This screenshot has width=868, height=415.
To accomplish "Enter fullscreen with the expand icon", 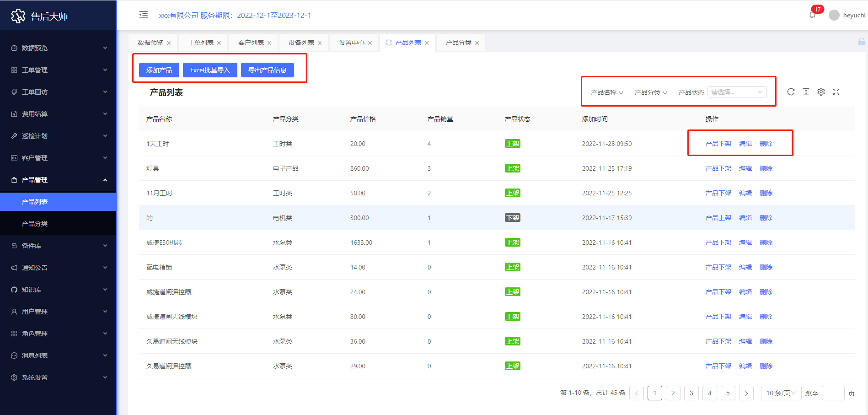I will point(836,92).
